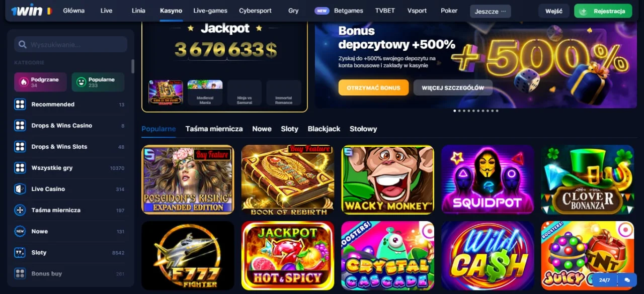Open the Live Casino category icon
The image size is (644, 294).
20,189
